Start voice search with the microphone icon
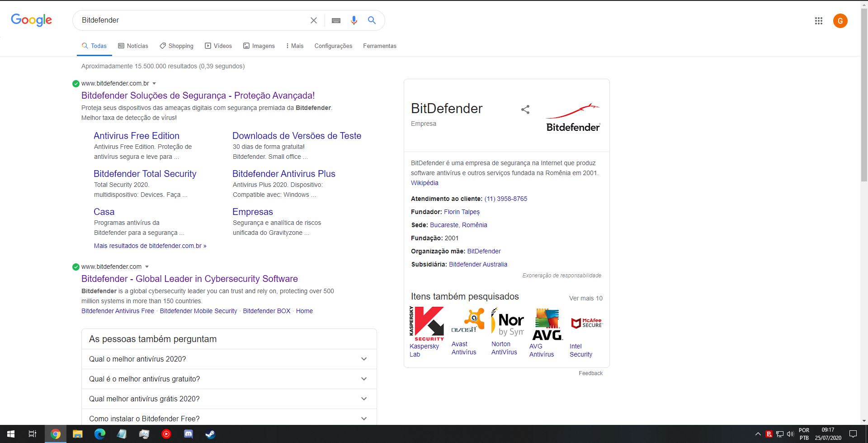The image size is (868, 443). [354, 20]
